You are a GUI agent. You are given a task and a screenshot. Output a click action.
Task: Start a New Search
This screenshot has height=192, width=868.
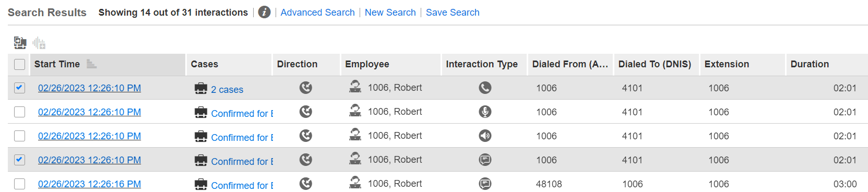coord(390,12)
